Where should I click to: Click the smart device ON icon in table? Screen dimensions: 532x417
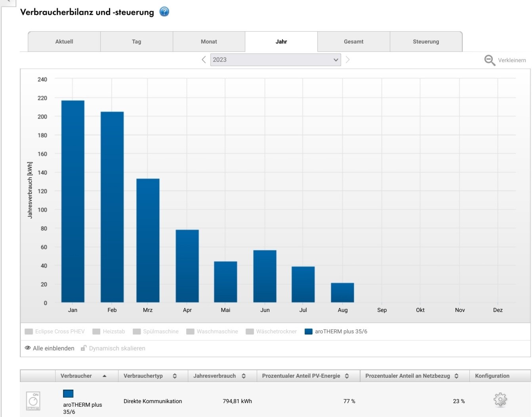click(33, 401)
